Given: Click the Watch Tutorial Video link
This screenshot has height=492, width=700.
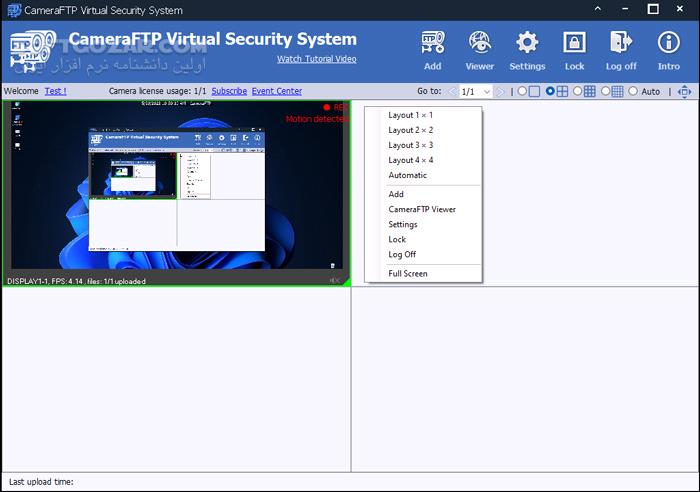Looking at the screenshot, I should click(x=316, y=59).
